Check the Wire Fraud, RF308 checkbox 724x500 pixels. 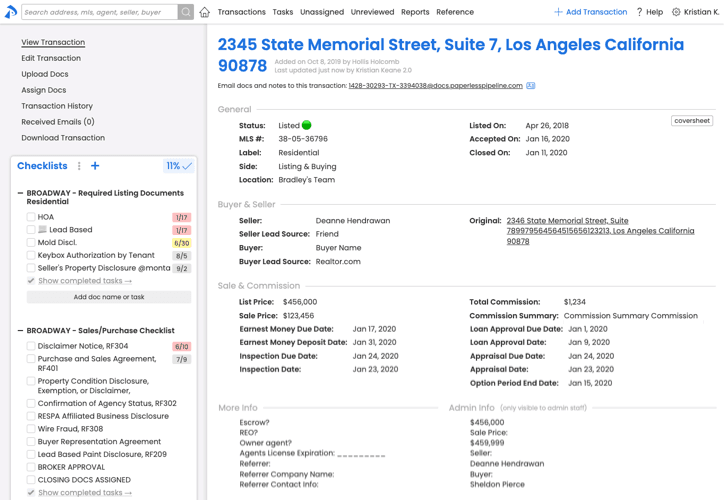31,429
